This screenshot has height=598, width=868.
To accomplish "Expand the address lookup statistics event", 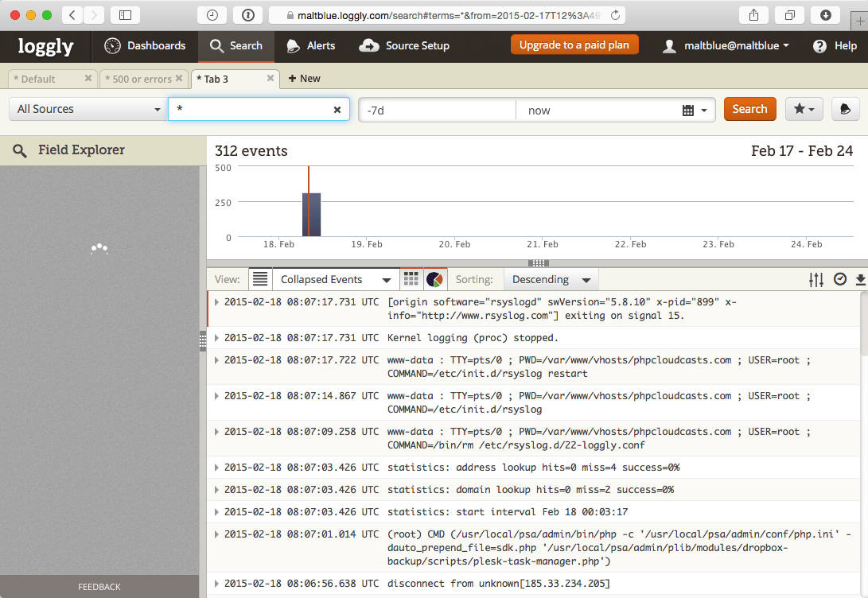I will pos(216,468).
